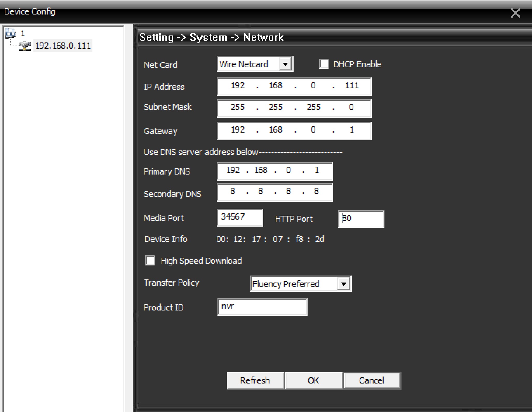Click inside the Product ID field

coord(262,307)
